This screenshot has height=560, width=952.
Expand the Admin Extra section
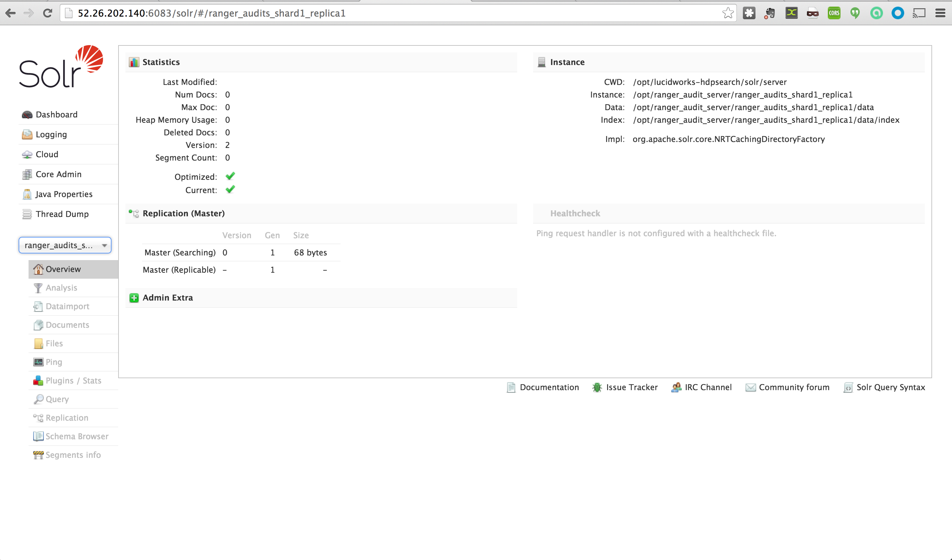tap(134, 298)
